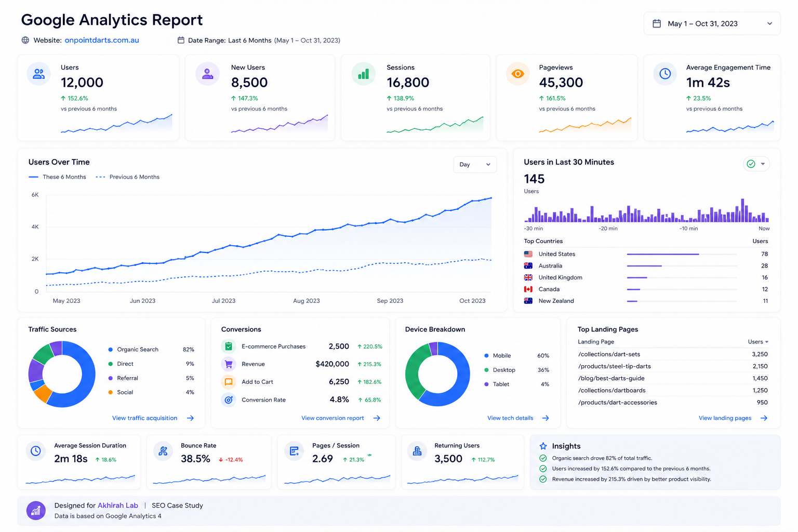Click the Add to Cart icon
The height and width of the screenshot is (532, 798).
229,382
